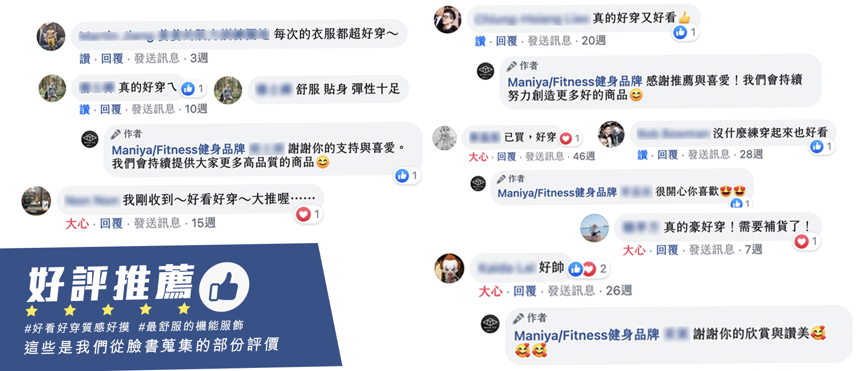The height and width of the screenshot is (371, 868).
Task: Click the hashtag #最舒服的機能服飾
Action: click(191, 326)
